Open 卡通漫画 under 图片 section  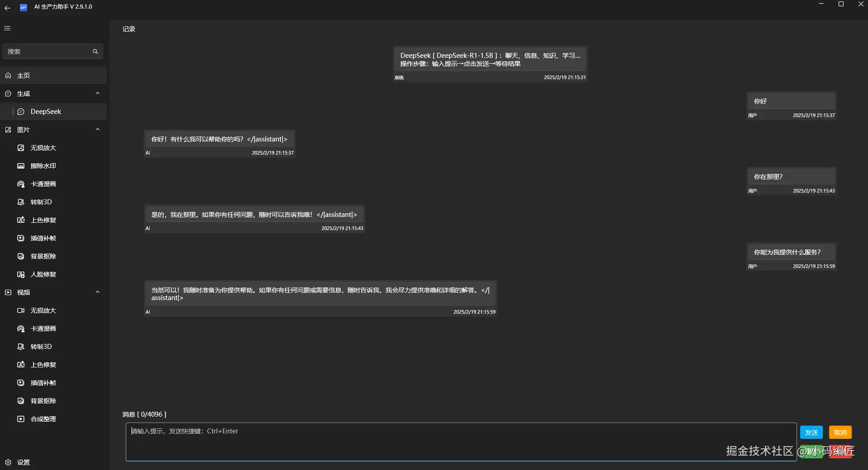coord(53,184)
